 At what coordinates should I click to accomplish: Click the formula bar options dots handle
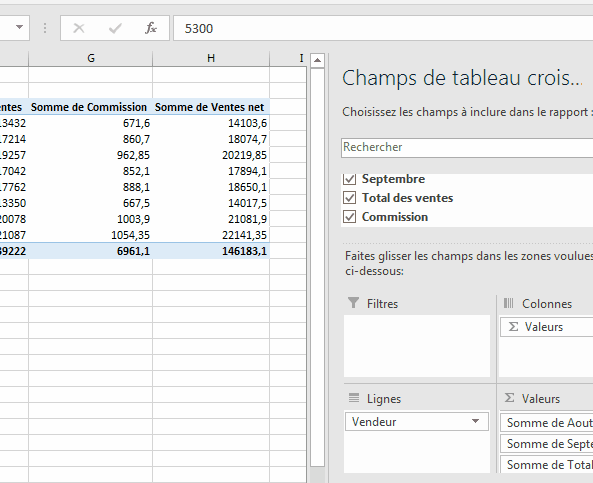click(45, 28)
